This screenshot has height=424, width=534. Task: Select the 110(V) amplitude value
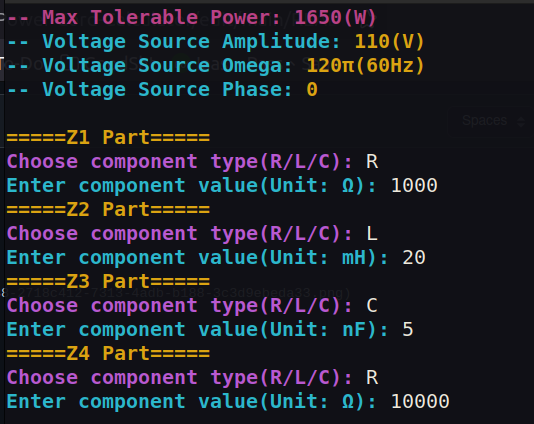coord(389,42)
